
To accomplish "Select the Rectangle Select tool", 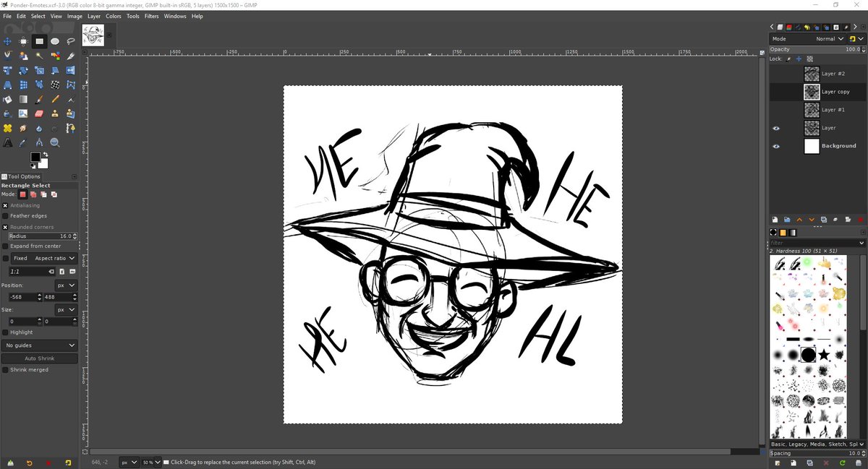I will [x=40, y=41].
